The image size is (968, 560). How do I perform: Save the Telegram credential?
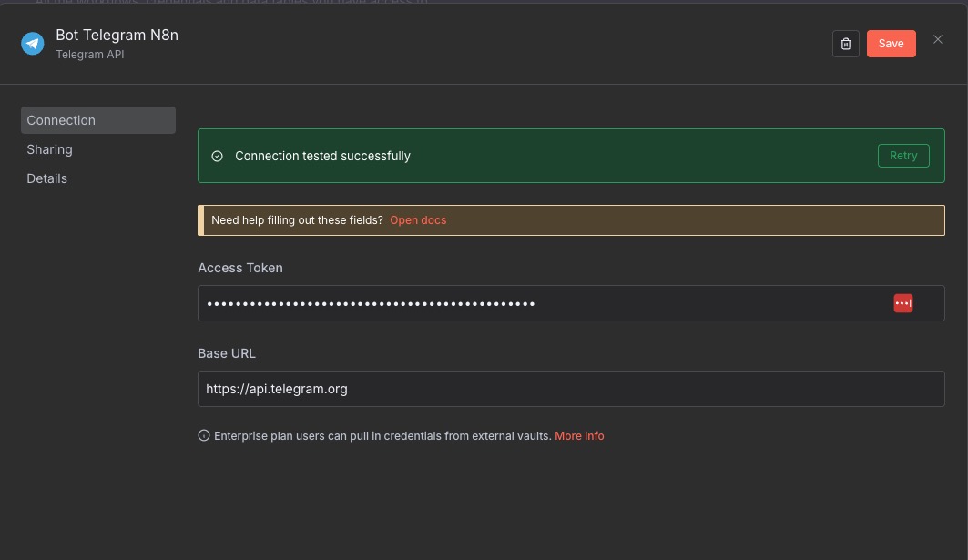891,44
